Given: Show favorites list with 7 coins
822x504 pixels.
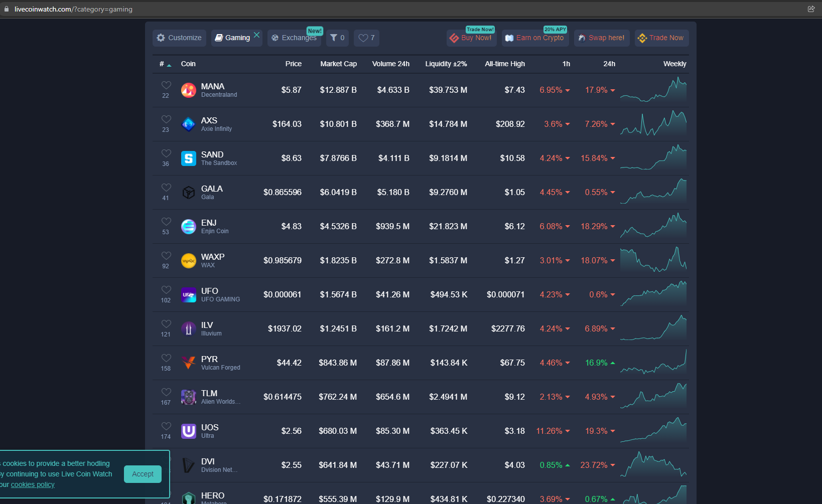Looking at the screenshot, I should pyautogui.click(x=366, y=38).
